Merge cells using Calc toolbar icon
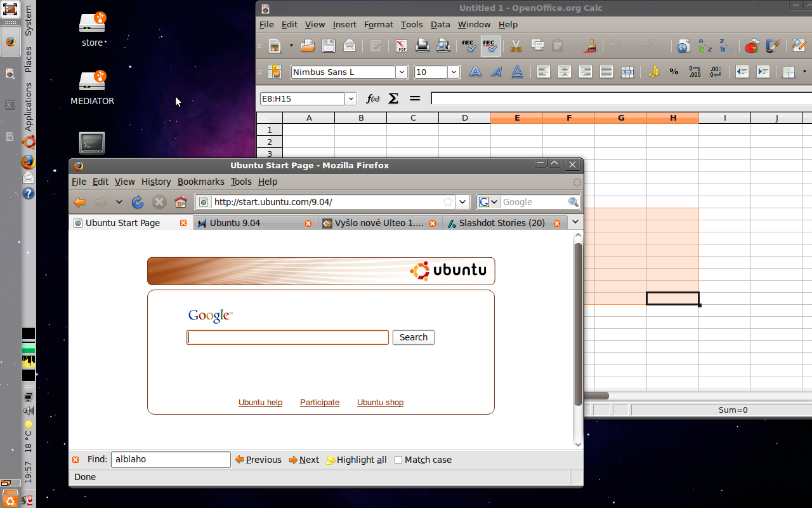Viewport: 812px width, 508px height. 627,72
